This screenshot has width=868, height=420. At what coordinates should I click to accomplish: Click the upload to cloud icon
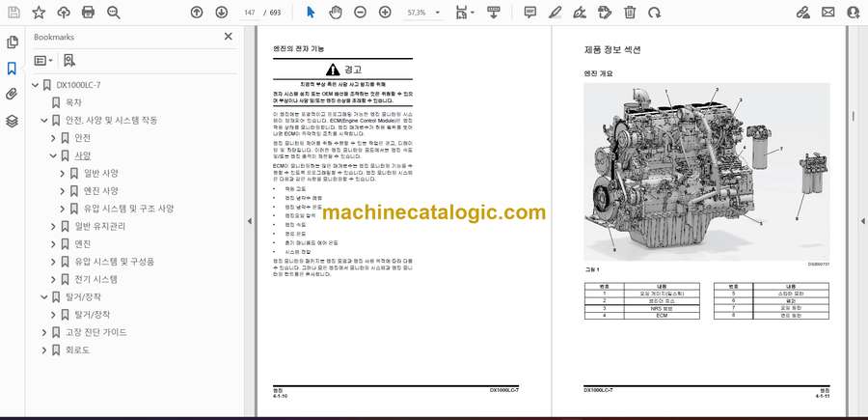point(64,13)
